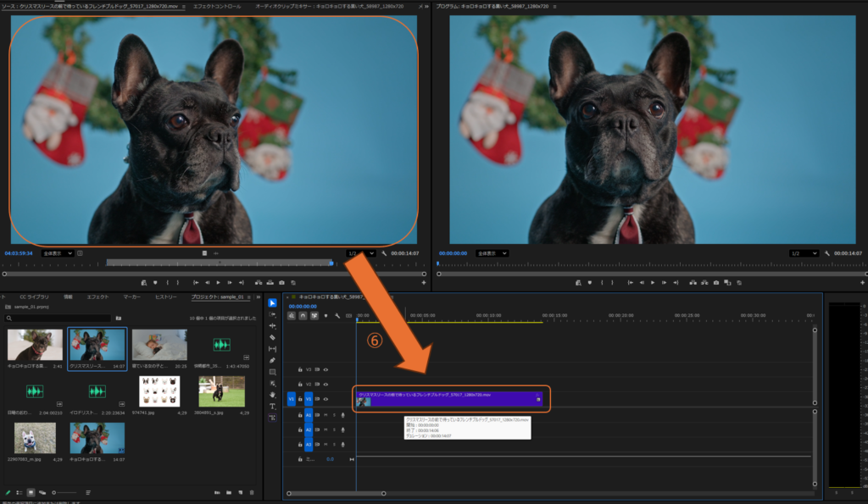
Task: Switch Project panel to list view
Action: point(19,492)
